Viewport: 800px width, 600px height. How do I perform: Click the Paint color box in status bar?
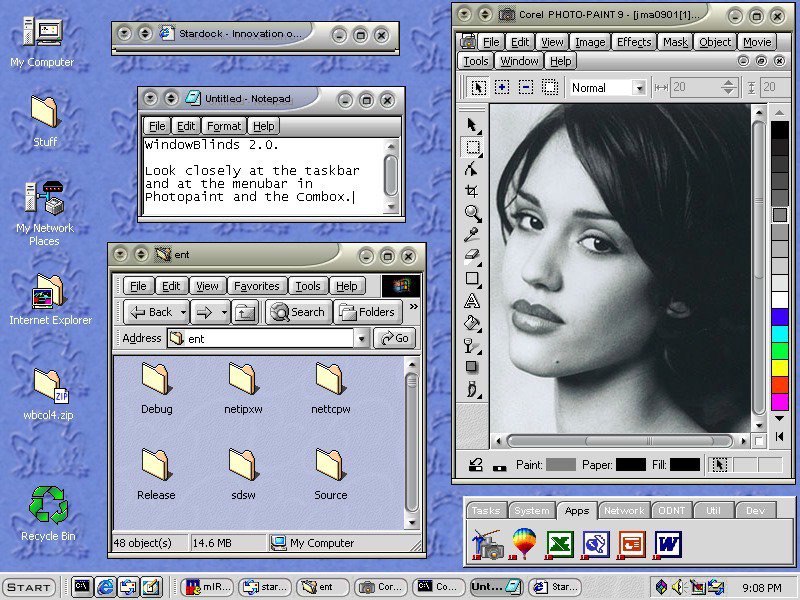click(x=560, y=465)
